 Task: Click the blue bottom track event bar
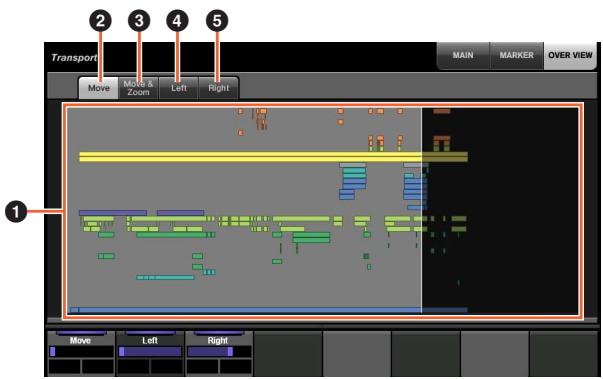[268, 310]
